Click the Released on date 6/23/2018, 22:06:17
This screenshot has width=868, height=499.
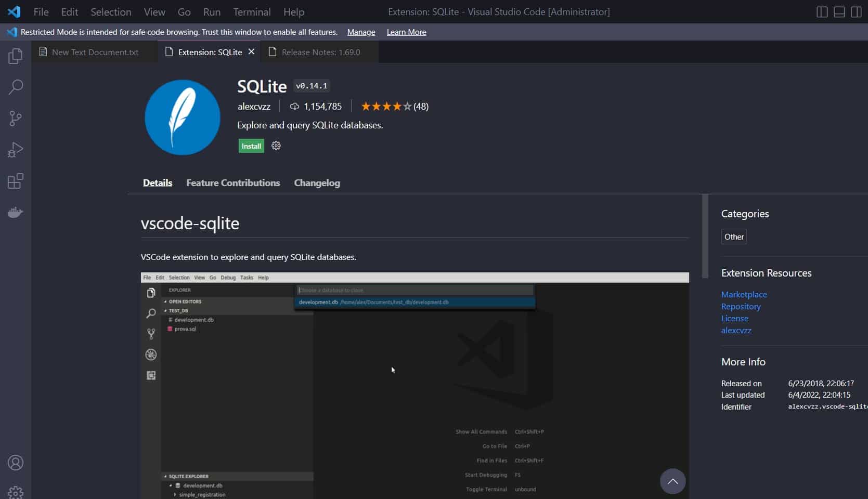821,383
